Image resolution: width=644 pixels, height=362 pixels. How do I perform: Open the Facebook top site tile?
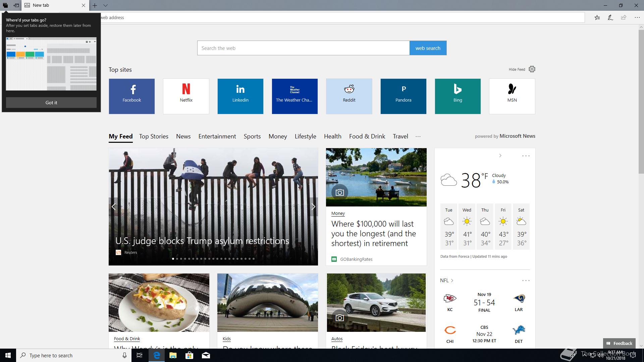(x=132, y=96)
